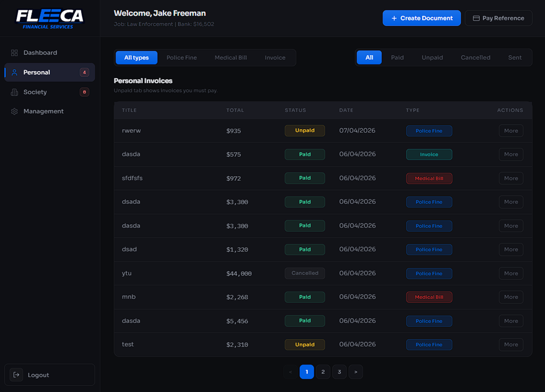Click the Medical Bill badge for sfdfsfs

click(429, 179)
